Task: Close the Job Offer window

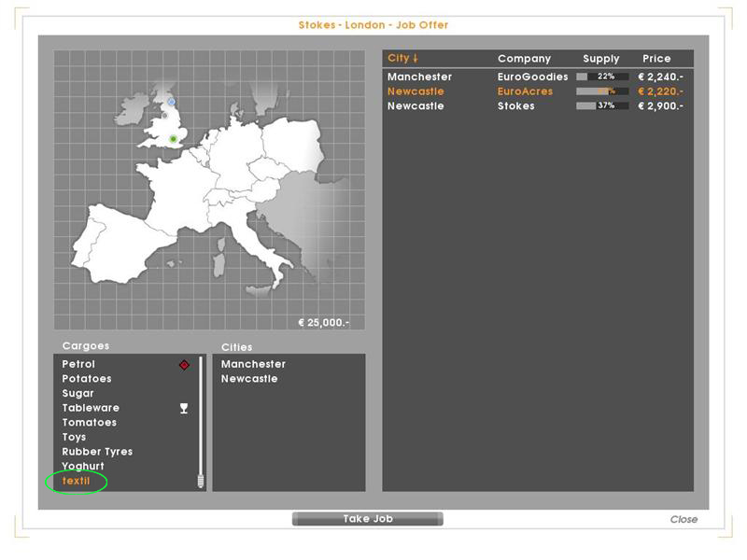Action: point(684,519)
